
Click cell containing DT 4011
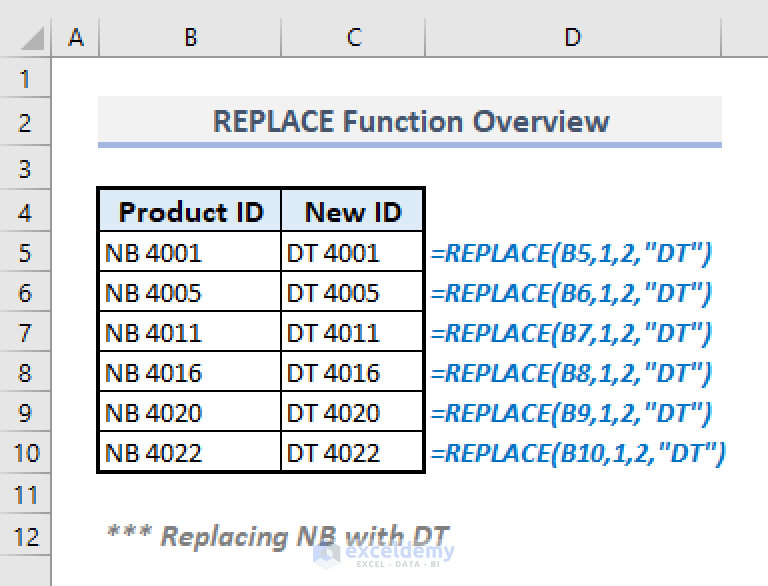[x=352, y=332]
